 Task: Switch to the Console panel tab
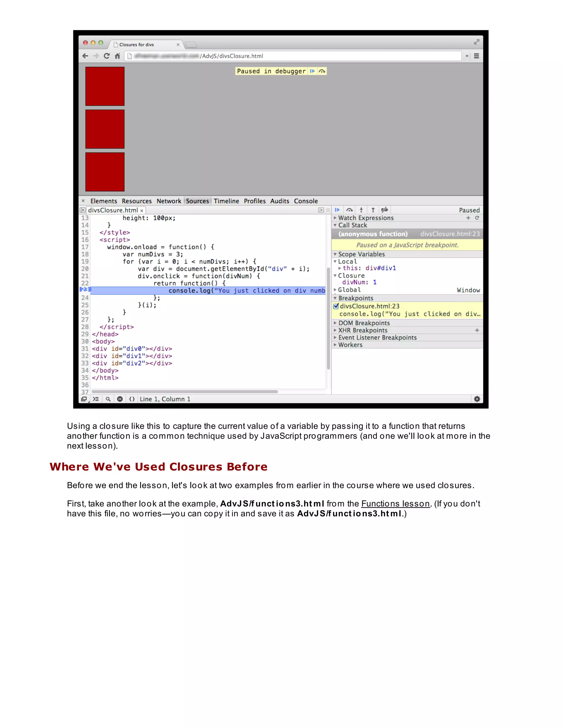click(305, 201)
